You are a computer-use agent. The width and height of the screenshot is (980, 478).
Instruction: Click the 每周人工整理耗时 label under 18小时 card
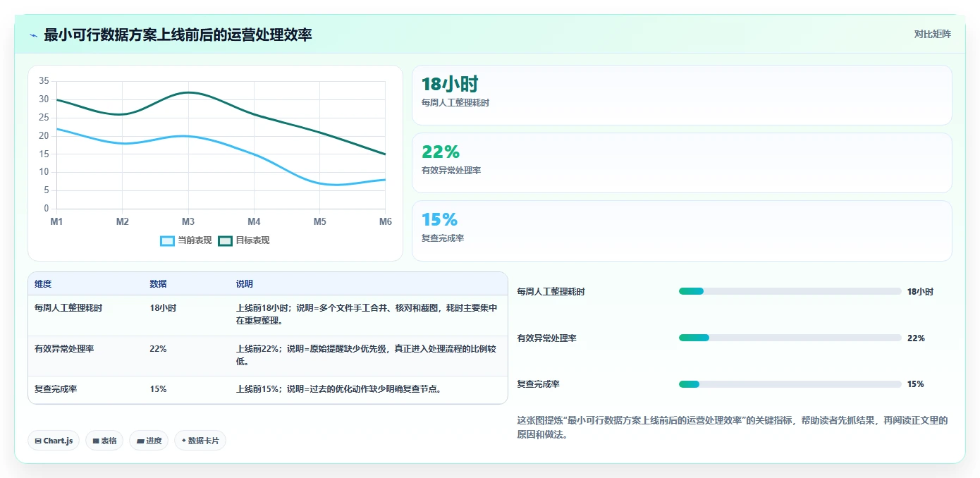click(x=455, y=103)
